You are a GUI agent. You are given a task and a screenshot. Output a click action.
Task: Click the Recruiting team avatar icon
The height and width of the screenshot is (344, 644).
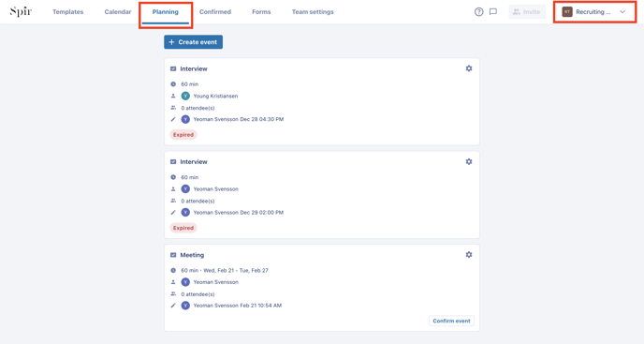point(567,12)
